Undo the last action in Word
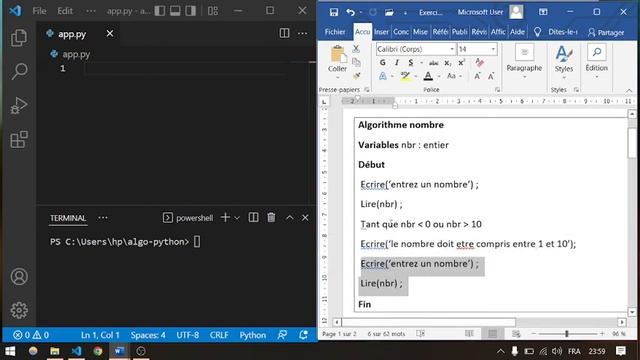This screenshot has width=640, height=360. pyautogui.click(x=350, y=12)
